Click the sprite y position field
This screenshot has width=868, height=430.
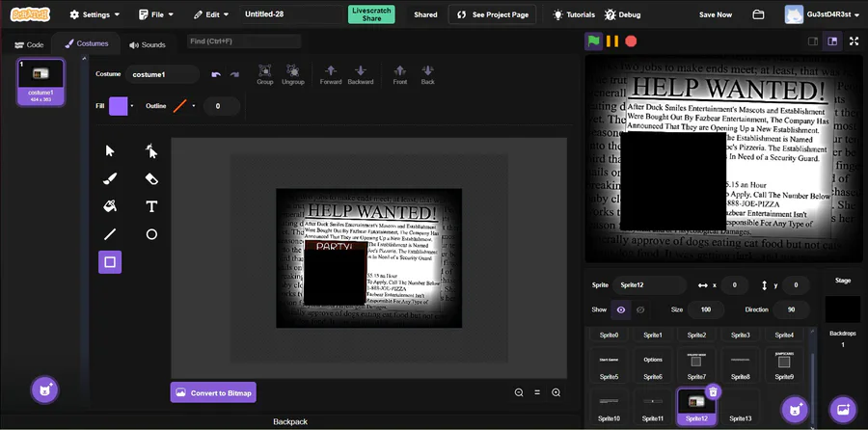click(796, 285)
